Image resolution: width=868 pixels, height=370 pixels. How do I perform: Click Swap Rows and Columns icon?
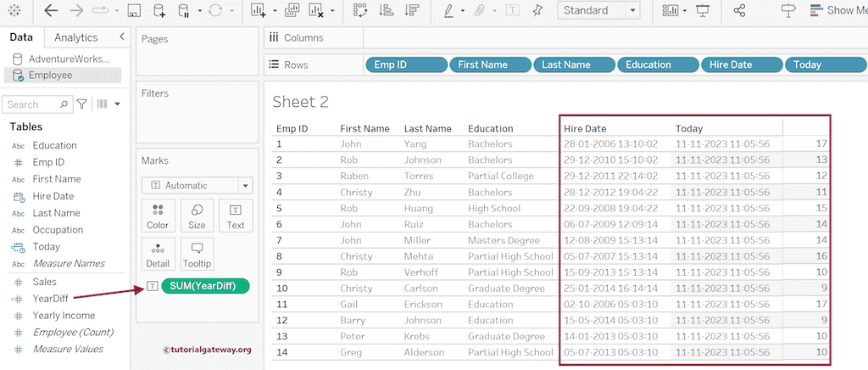[359, 11]
